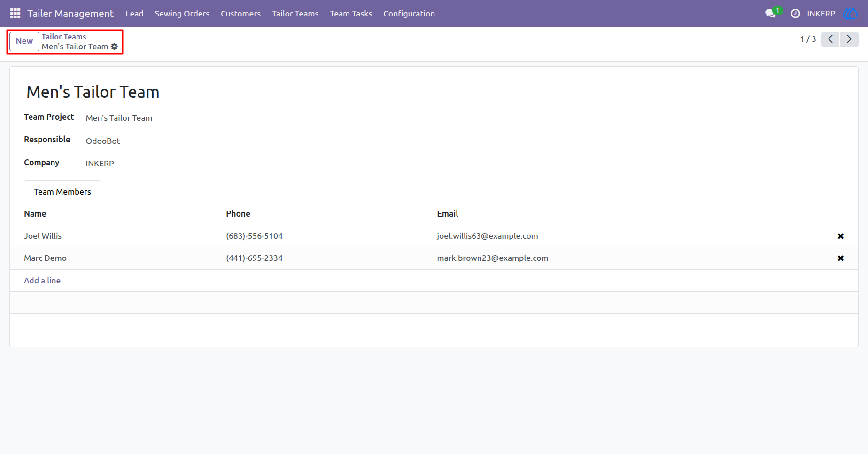Remove Joel Willis with the X icon

(840, 236)
